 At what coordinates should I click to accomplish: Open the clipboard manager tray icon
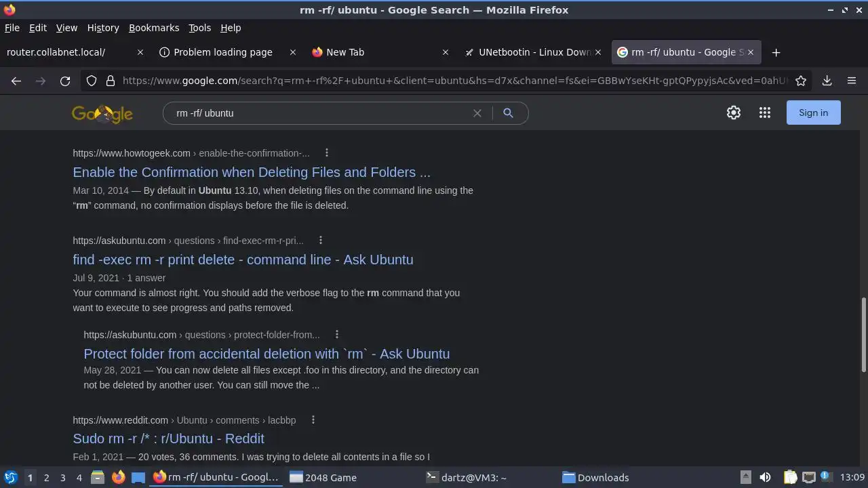[x=790, y=478]
